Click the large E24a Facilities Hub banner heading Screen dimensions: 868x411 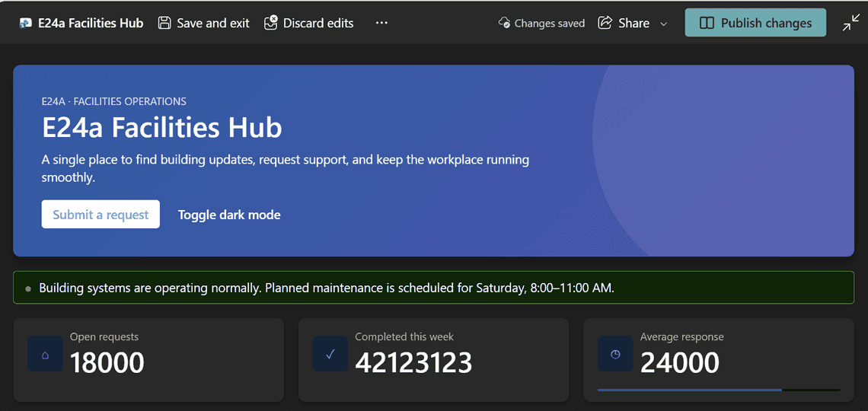[162, 128]
